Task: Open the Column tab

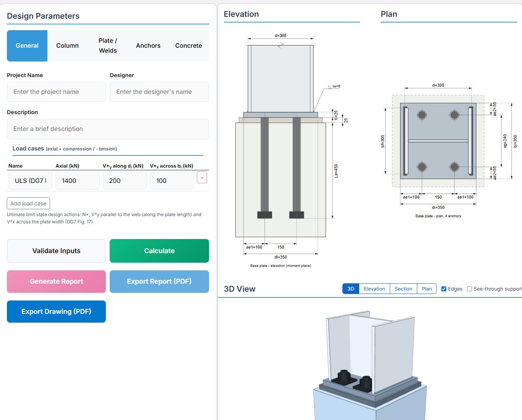Action: click(x=67, y=46)
